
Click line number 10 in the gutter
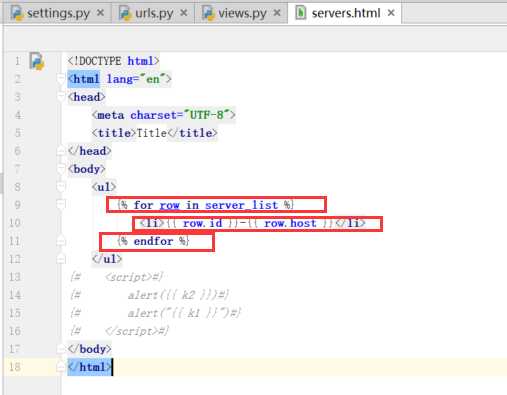click(15, 223)
